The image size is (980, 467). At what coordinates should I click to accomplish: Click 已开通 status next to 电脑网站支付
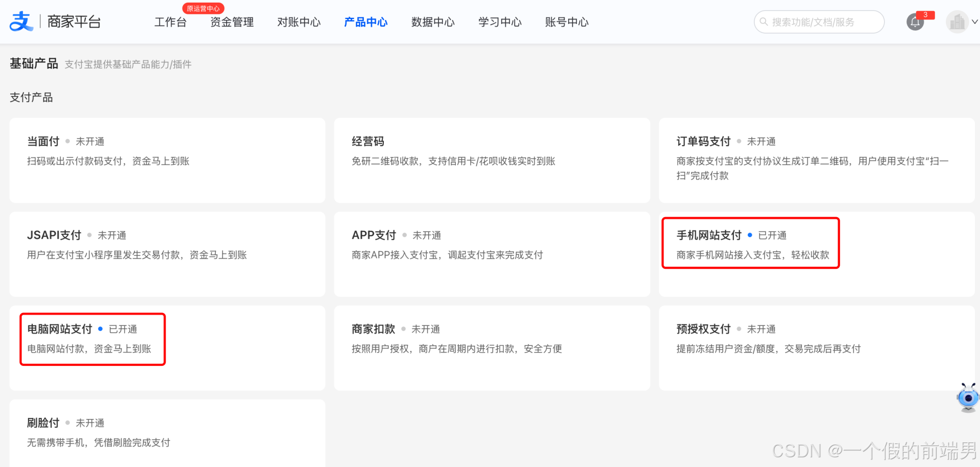[x=123, y=329]
